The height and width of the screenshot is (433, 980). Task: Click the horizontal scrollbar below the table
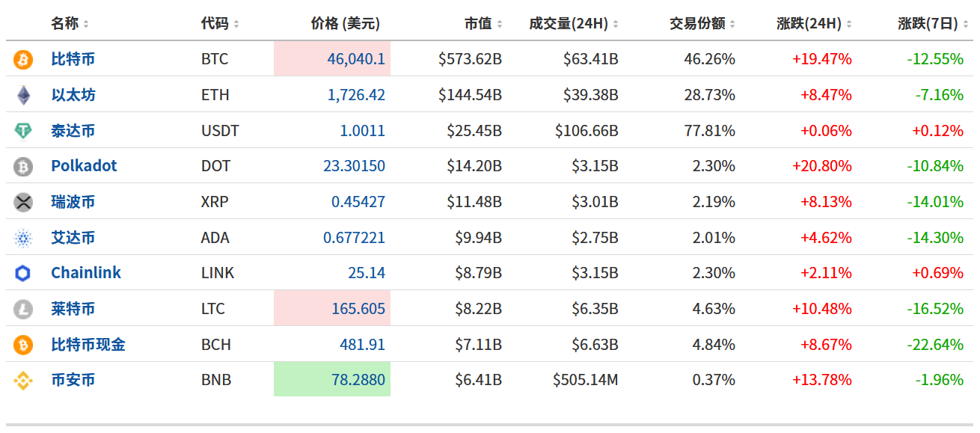(490, 424)
